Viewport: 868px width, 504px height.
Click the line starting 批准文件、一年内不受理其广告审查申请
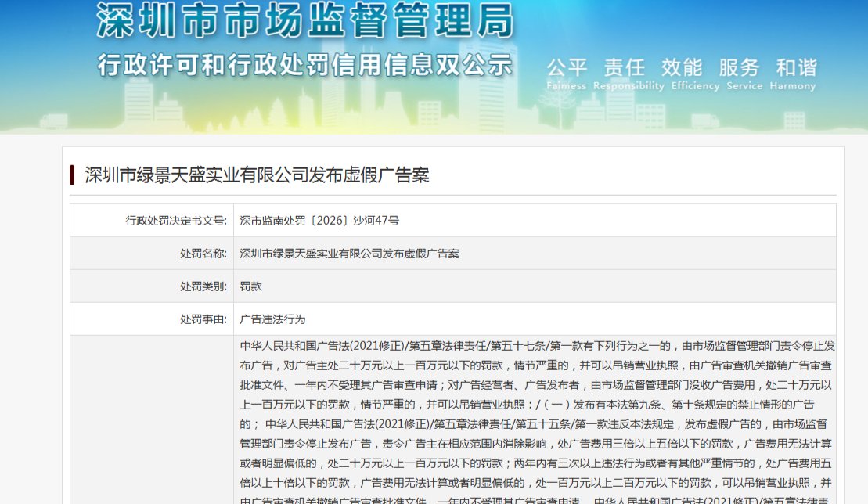pyautogui.click(x=535, y=385)
